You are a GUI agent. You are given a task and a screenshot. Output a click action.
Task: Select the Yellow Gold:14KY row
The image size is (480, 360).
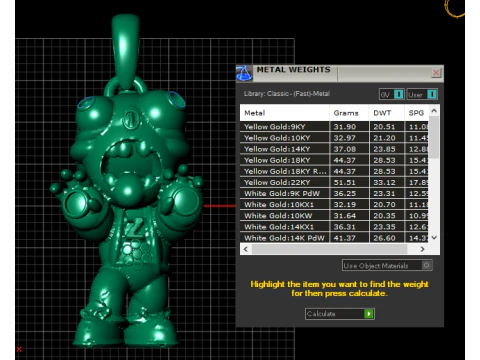pos(334,149)
